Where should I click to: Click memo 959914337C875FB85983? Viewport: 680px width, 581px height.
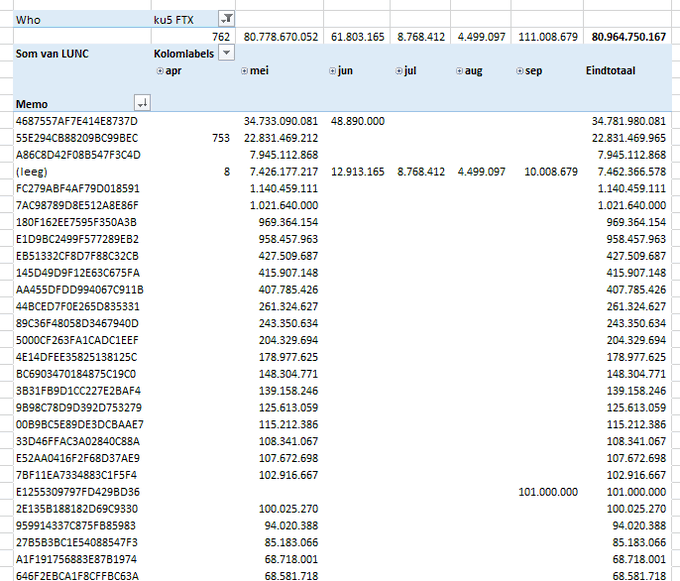click(x=75, y=526)
